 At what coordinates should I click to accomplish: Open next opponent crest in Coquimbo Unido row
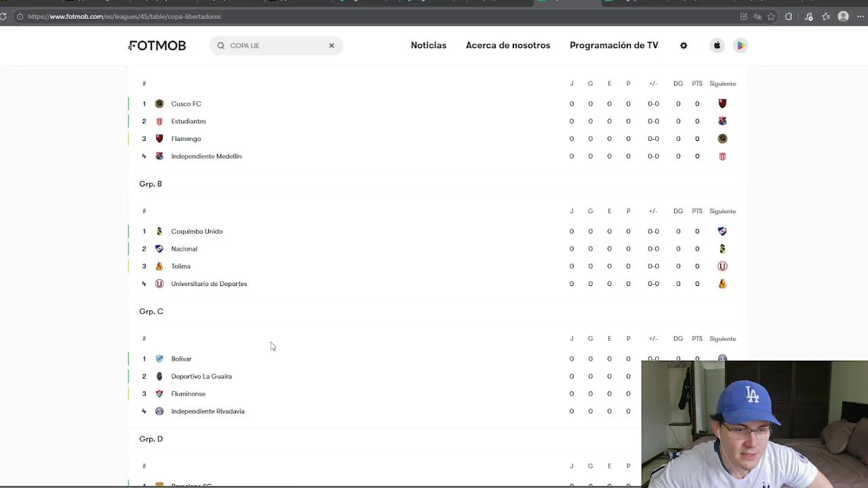[722, 231]
